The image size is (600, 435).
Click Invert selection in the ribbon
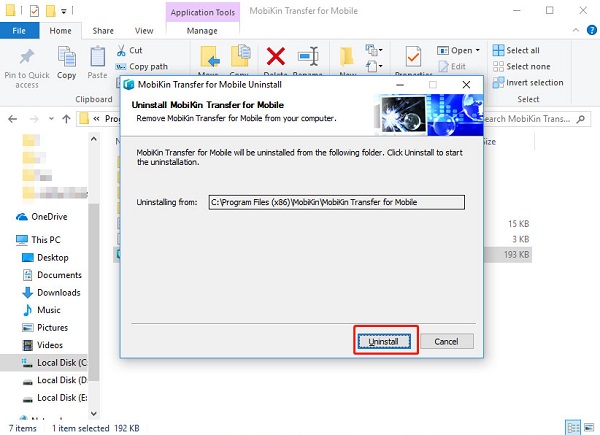point(528,83)
